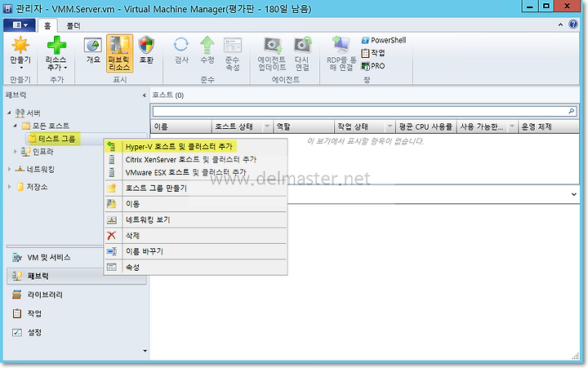Click the 이름 바꾸기 rename icon
Screen dimensions: 588x368
112,251
